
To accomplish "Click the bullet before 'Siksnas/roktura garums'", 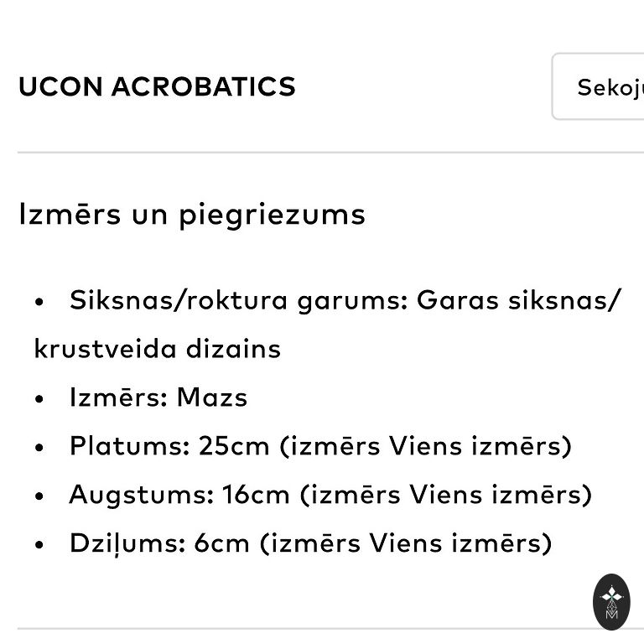I will (39, 301).
